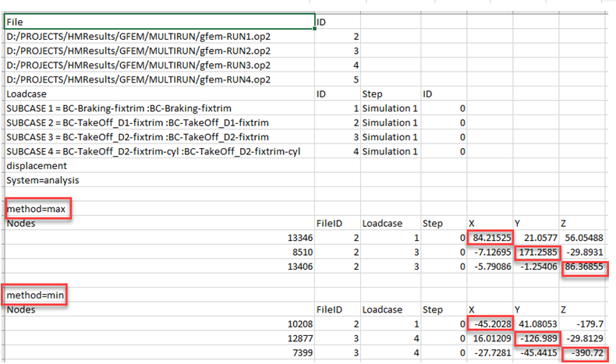This screenshot has width=616, height=364.
Task: Select the 'File' header cell
Action: 159,22
